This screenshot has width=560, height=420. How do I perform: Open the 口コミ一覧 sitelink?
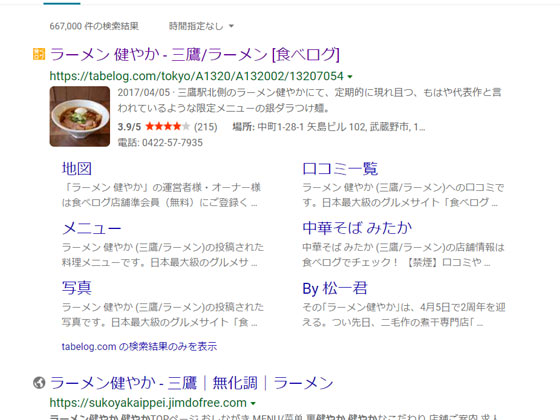tap(340, 168)
